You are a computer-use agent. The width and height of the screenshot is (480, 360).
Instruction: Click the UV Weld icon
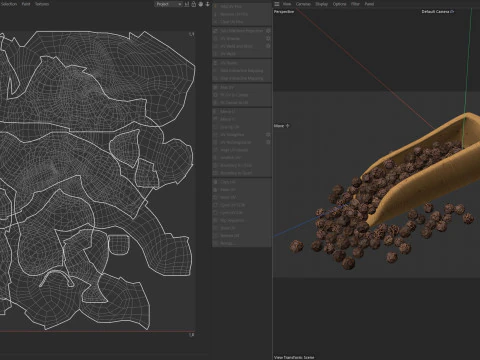[215, 54]
